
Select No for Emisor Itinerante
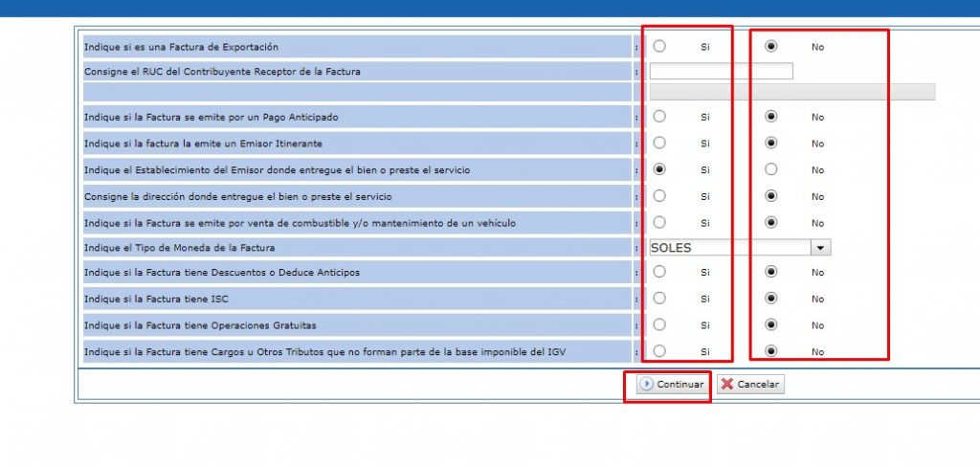[771, 144]
